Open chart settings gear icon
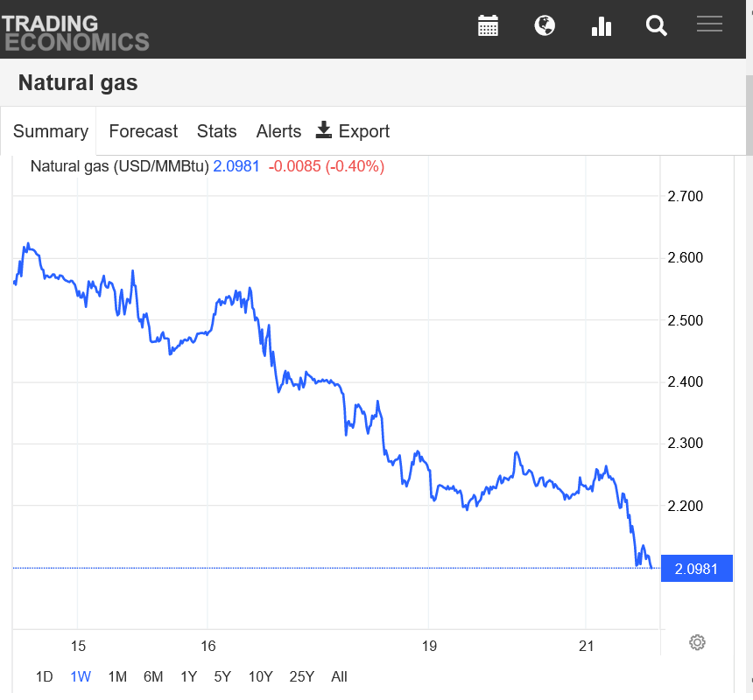Screen dimensions: 753x700 tap(697, 642)
